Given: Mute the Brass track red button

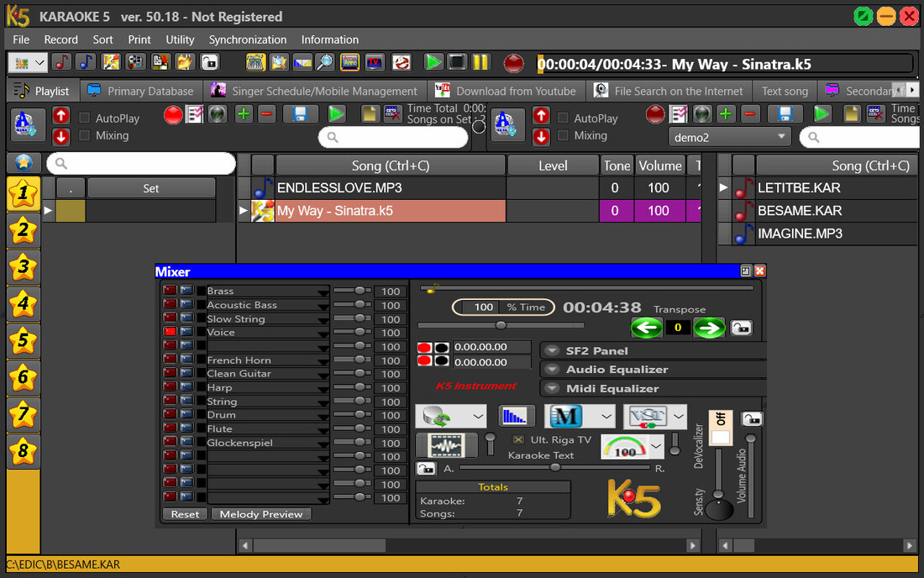Looking at the screenshot, I should (x=170, y=291).
